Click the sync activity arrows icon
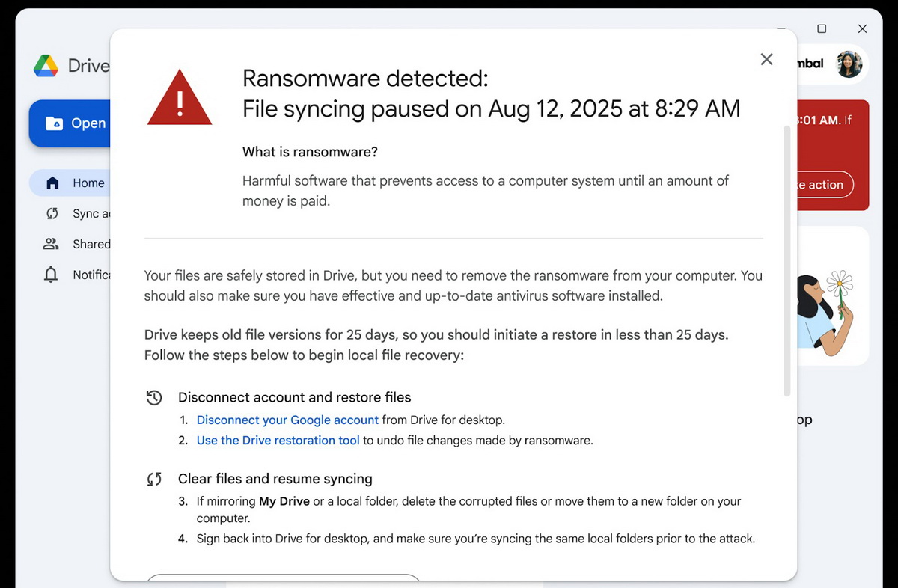898x588 pixels. click(x=51, y=213)
